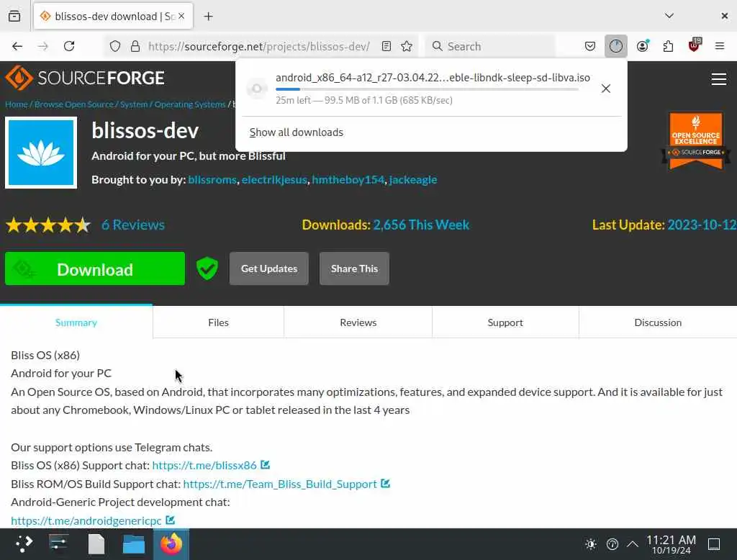Image resolution: width=737 pixels, height=560 pixels.
Task: Click the Firefox taskbar icon
Action: (x=171, y=544)
